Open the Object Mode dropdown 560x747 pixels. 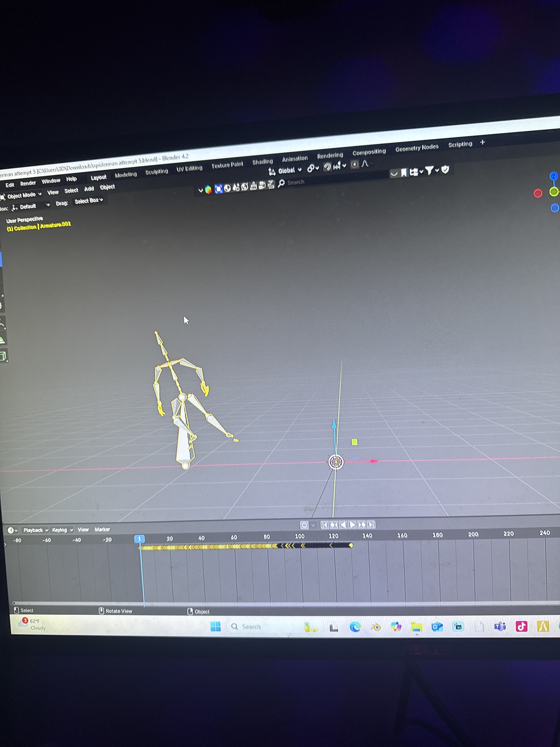(22, 195)
